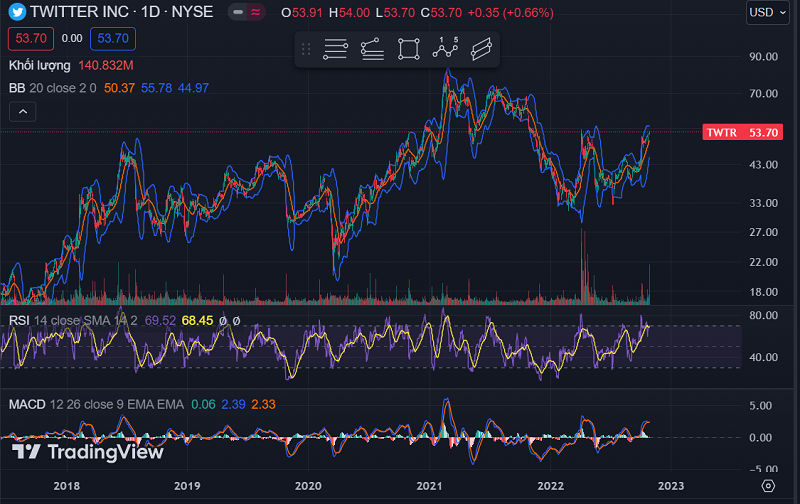The image size is (800, 504).
Task: Select the horizontal lines drawing tool
Action: 335,49
